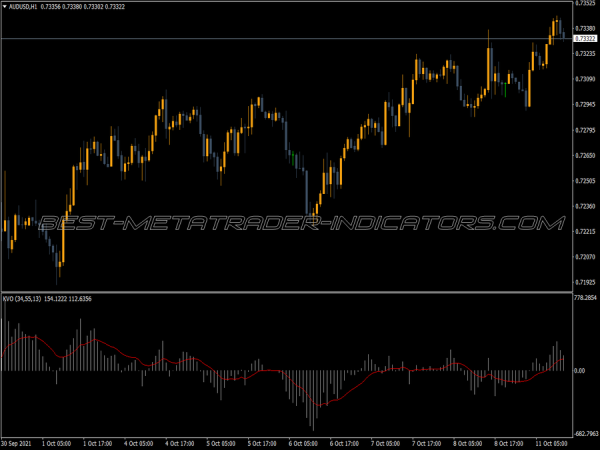Click the triangle arrow beside AUDUSD,H1

pyautogui.click(x=6, y=6)
